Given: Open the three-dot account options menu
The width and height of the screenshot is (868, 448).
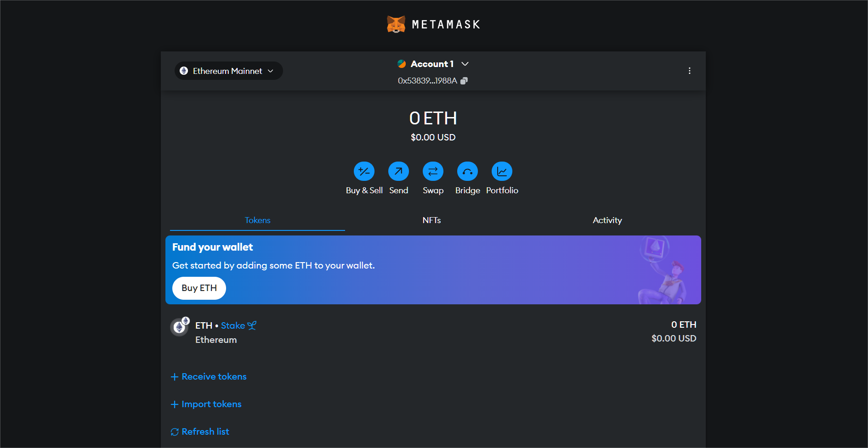Looking at the screenshot, I should tap(689, 71).
